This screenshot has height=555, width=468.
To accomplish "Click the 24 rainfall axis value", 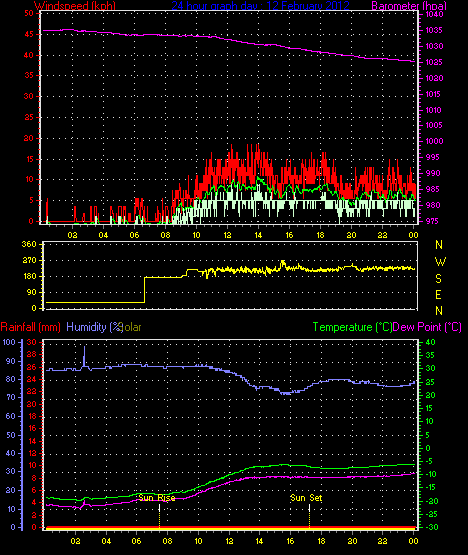I will pyautogui.click(x=32, y=380).
